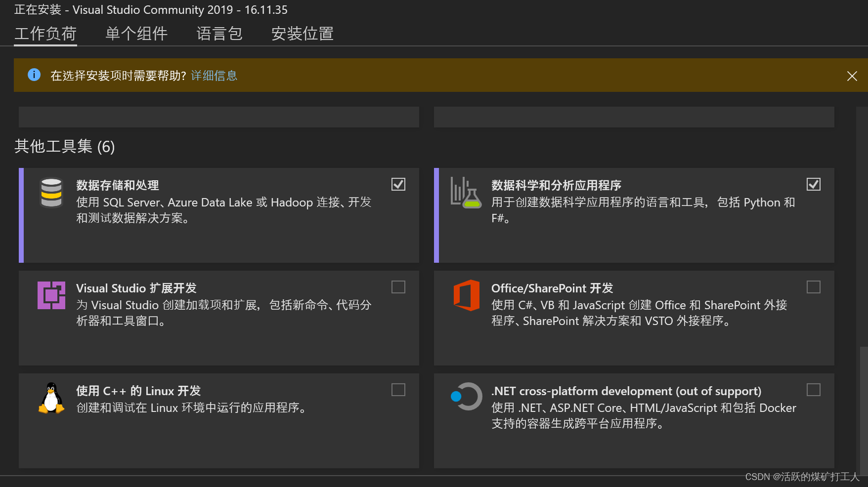Screen dimensions: 868x487
Task: Check the 使用 C++ 的 Linux 开发 box
Action: point(398,390)
